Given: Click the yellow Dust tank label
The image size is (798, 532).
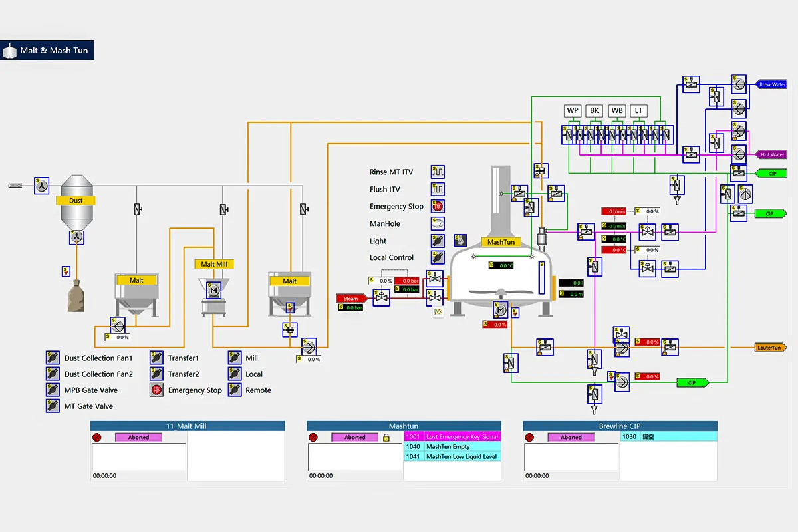Looking at the screenshot, I should pyautogui.click(x=76, y=200).
